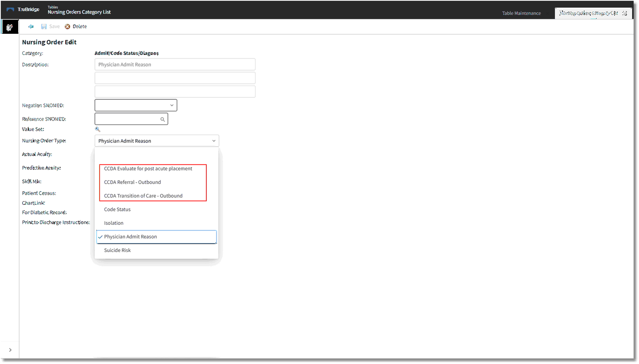This screenshot has height=364, width=639.
Task: Click the Nursing Order Type label
Action: (44, 141)
